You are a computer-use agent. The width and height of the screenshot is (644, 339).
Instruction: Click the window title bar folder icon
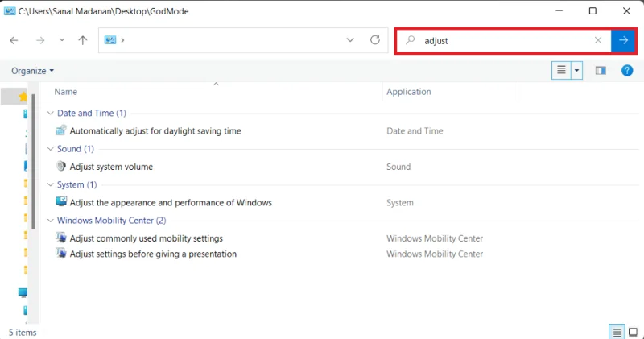click(x=10, y=11)
